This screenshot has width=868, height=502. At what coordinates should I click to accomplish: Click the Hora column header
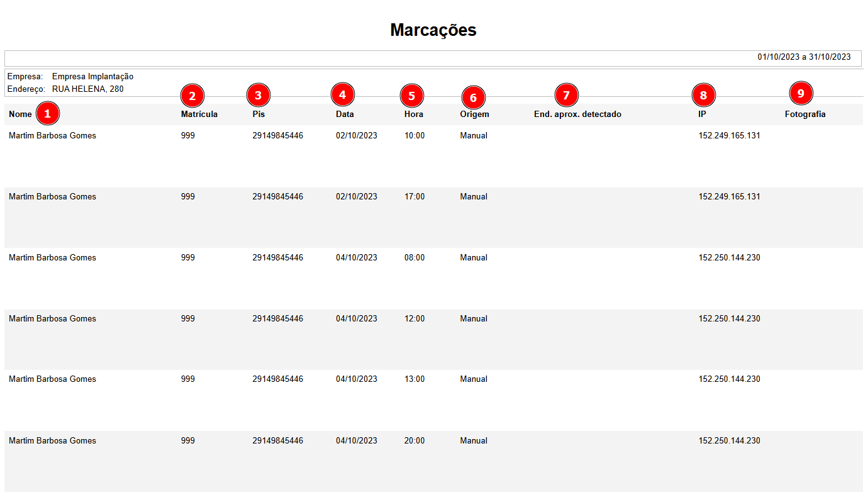click(414, 114)
